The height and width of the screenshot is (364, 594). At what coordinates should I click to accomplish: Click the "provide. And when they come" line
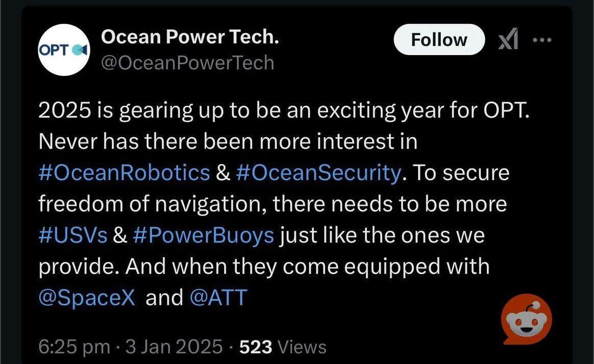(x=264, y=267)
